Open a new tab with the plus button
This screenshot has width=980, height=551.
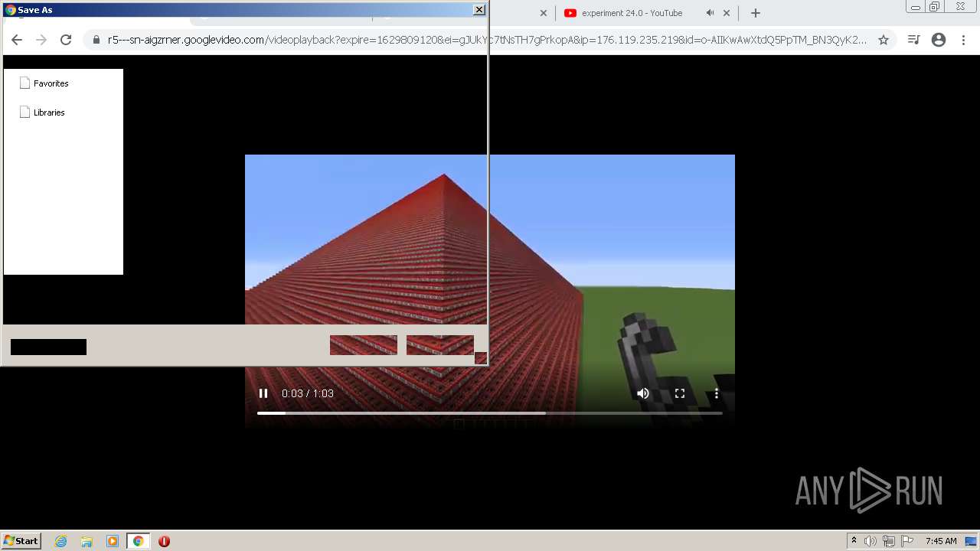coord(756,13)
